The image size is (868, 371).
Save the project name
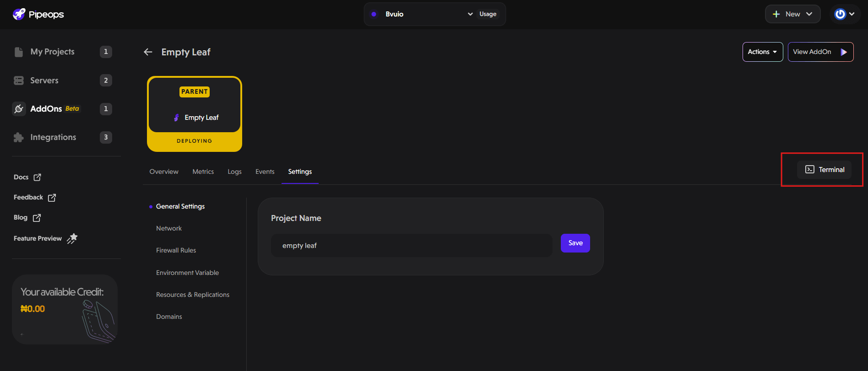point(575,243)
